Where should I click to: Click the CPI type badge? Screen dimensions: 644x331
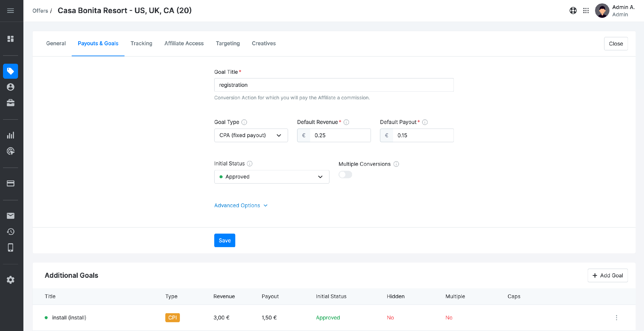(173, 317)
